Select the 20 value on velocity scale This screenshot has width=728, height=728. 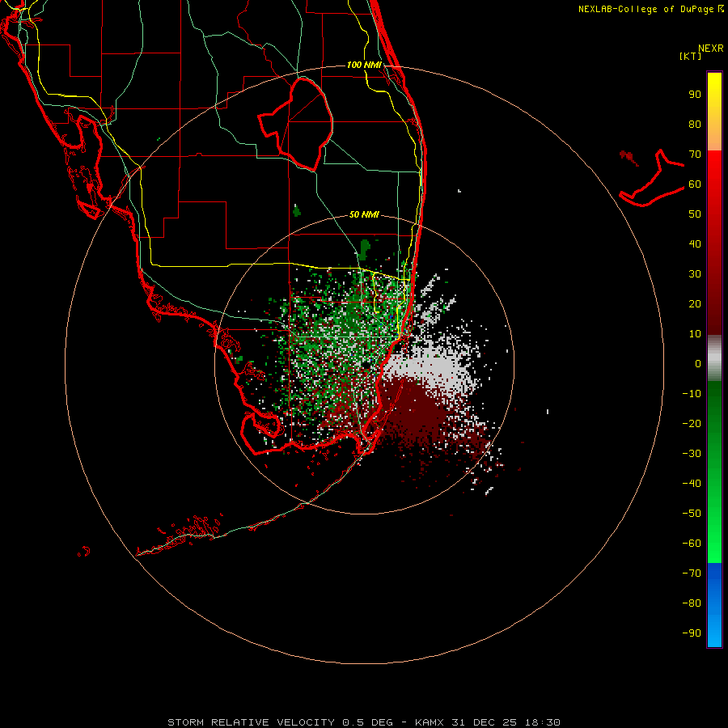(695, 303)
